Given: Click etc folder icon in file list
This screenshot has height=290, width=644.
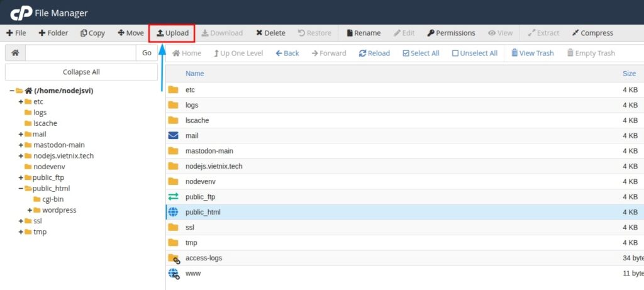Looking at the screenshot, I should point(174,89).
